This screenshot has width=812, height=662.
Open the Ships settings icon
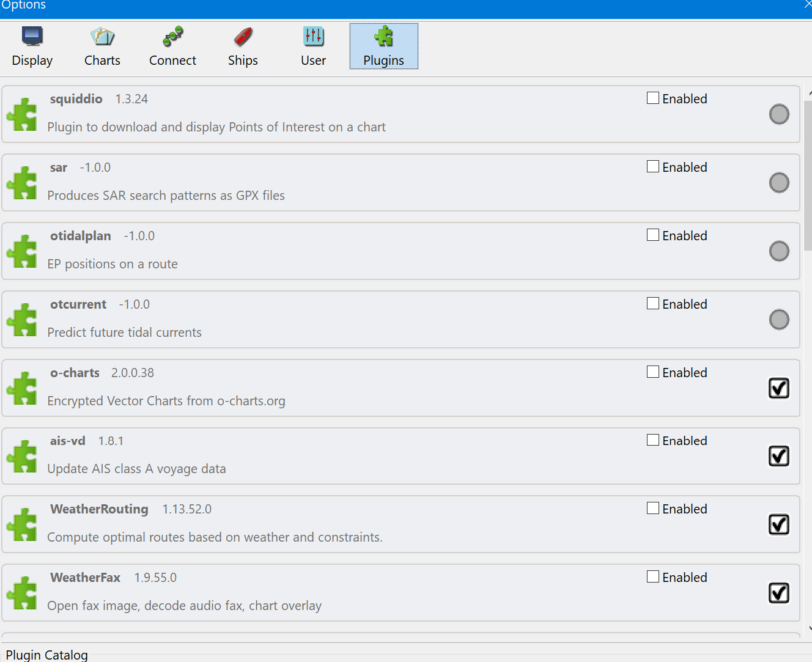tap(243, 37)
